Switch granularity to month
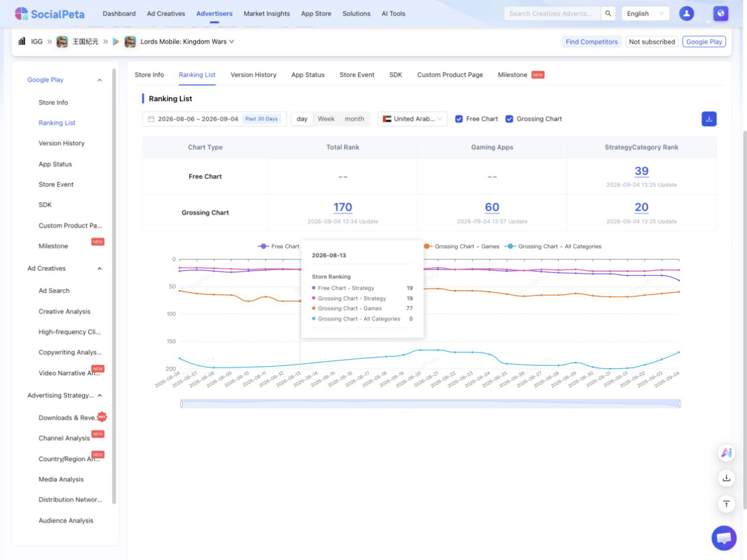747x560 pixels. [x=354, y=119]
